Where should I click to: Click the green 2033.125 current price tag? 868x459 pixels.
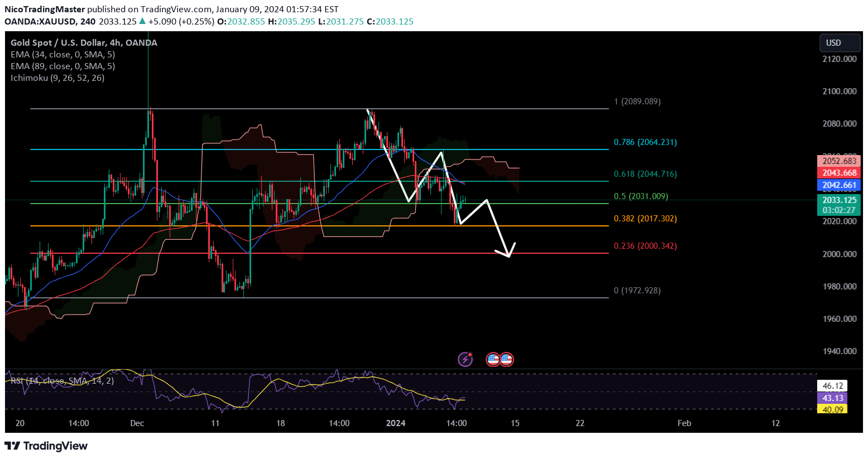(x=839, y=200)
